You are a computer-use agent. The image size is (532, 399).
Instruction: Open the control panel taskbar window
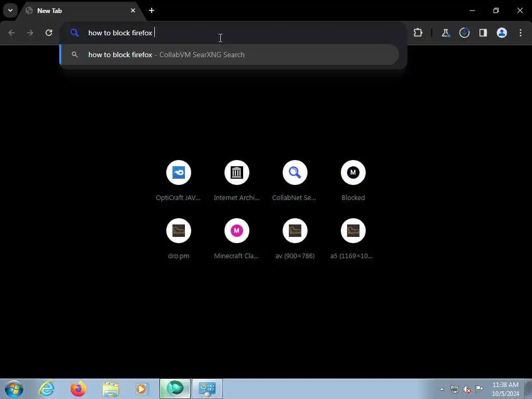207,389
